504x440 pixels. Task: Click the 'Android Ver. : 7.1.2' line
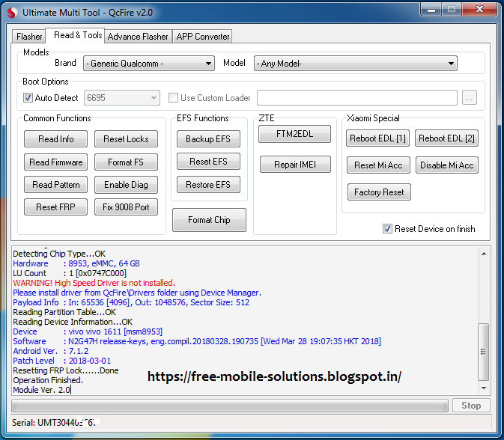[x=50, y=351]
